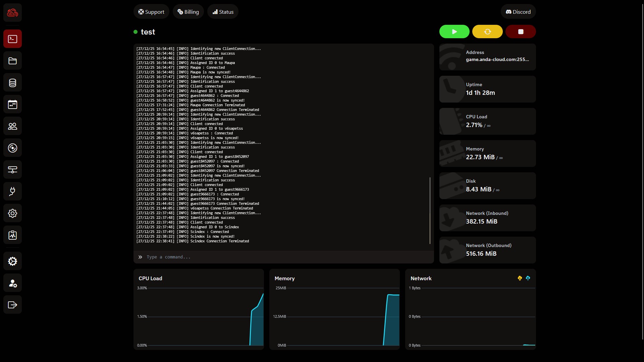Click the server address card

(x=487, y=57)
